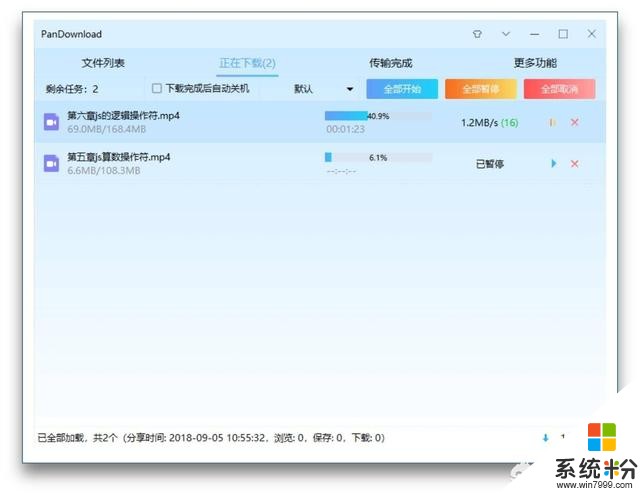Screen dimensions: 640x496
Task: Click the 已暂停 status text
Action: coord(489,164)
